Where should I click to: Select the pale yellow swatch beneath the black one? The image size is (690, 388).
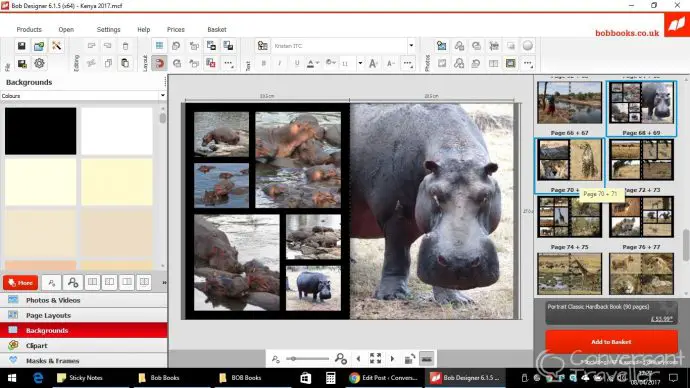pos(40,182)
